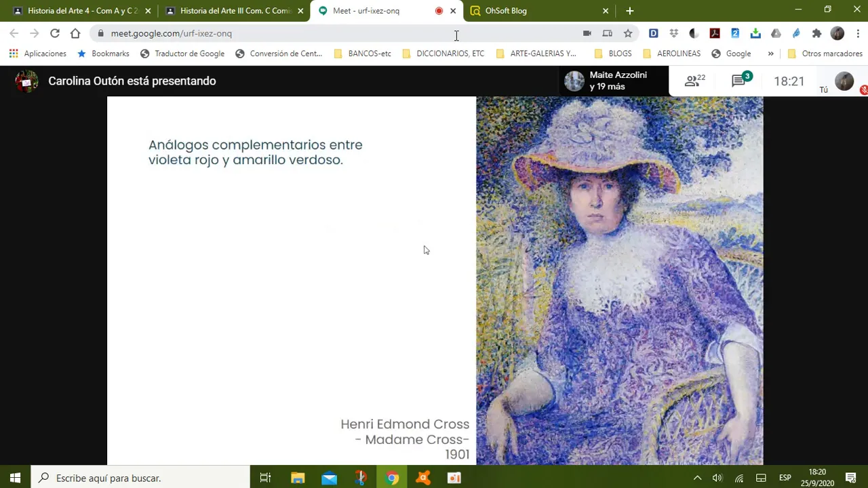Go to the browser home page
Viewport: 868px width, 488px height.
tap(75, 33)
